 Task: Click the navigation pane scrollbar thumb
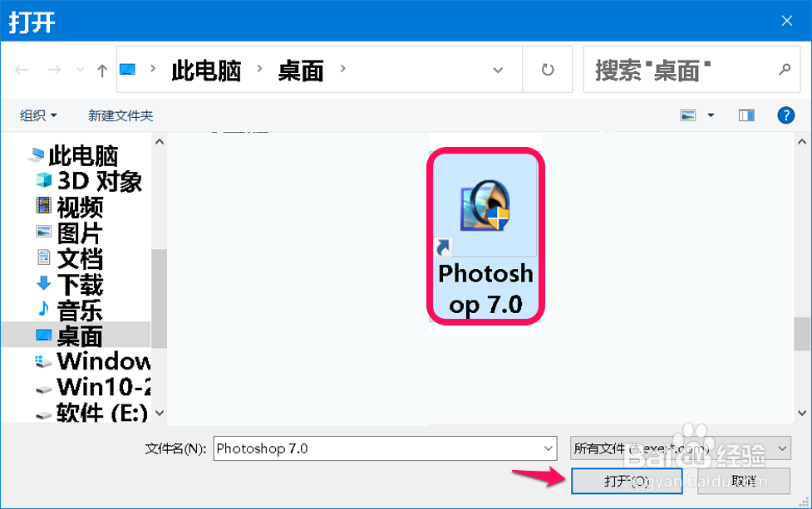click(160, 298)
